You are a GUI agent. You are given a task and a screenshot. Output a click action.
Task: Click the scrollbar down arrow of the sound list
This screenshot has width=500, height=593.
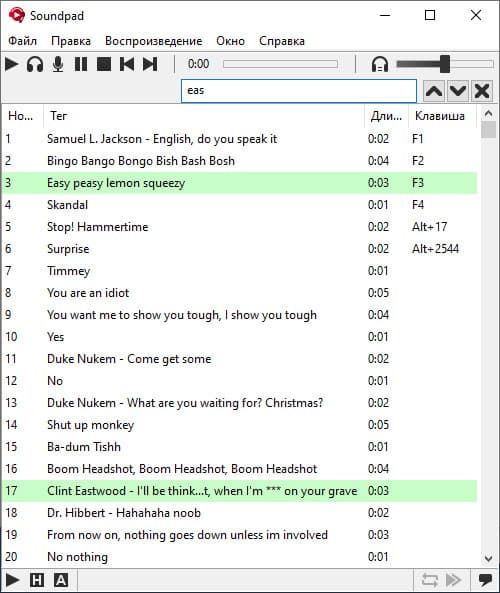(x=488, y=558)
